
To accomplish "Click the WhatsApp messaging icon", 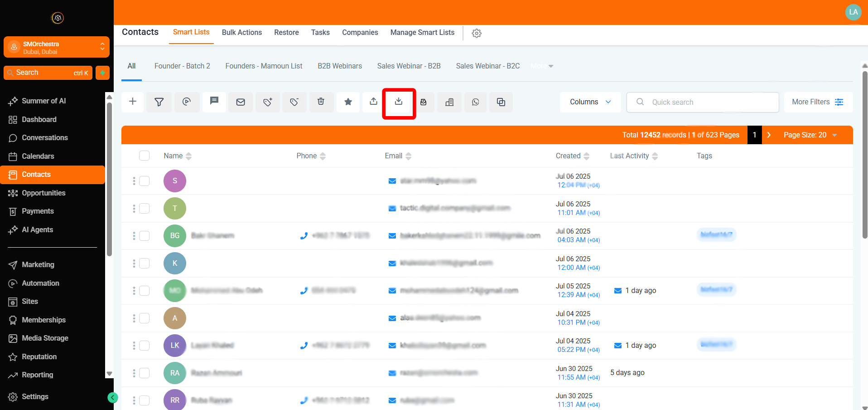I will pos(475,102).
